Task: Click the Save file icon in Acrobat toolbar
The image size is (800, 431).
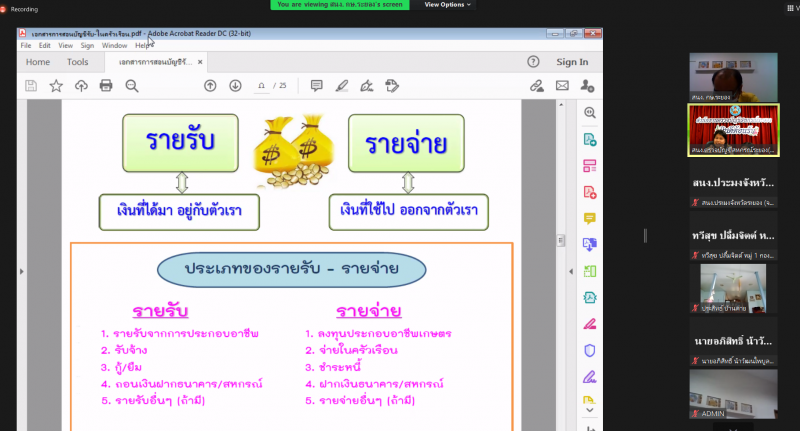Action: (31, 86)
